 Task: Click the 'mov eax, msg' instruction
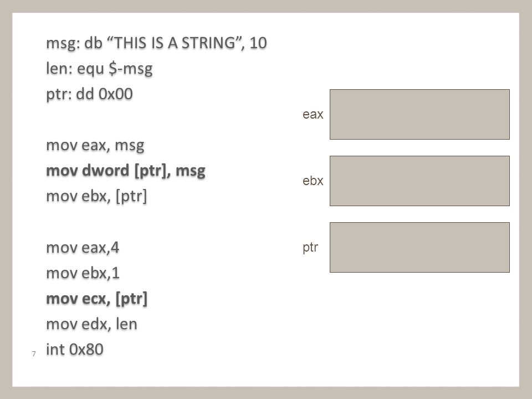(x=95, y=146)
